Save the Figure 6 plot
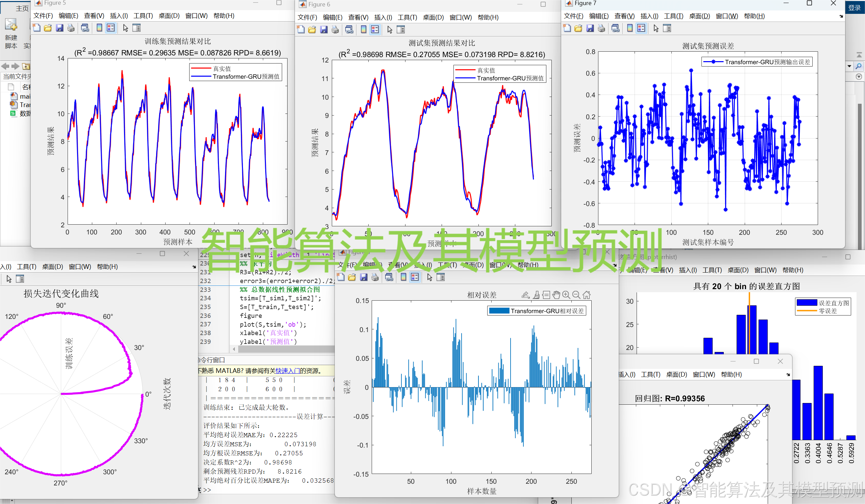Image resolution: width=865 pixels, height=504 pixels. click(x=324, y=29)
